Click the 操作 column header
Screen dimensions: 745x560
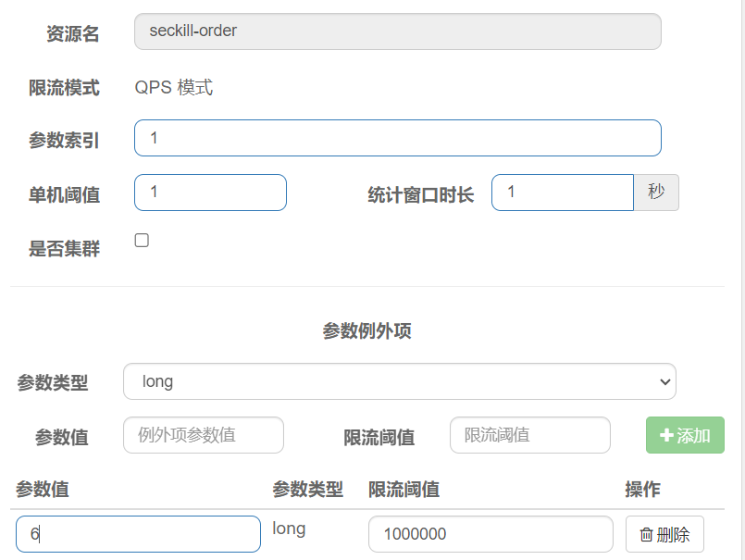coord(642,490)
